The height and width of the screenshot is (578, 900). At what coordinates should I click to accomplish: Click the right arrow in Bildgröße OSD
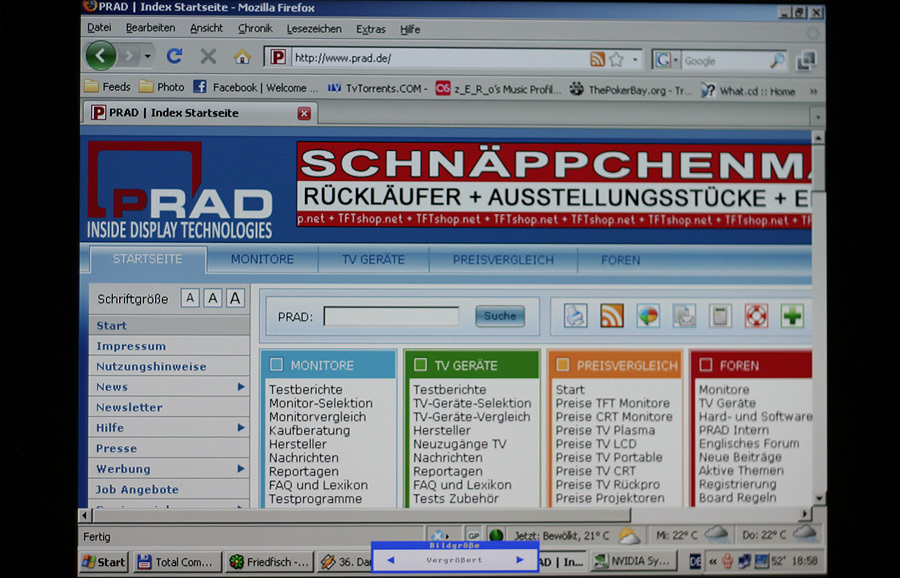(x=519, y=560)
